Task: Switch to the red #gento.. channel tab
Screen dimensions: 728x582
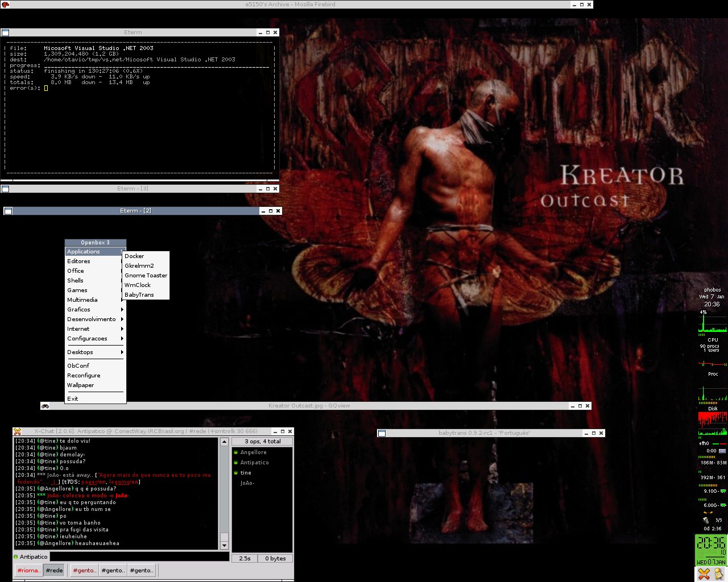Action: (x=84, y=570)
